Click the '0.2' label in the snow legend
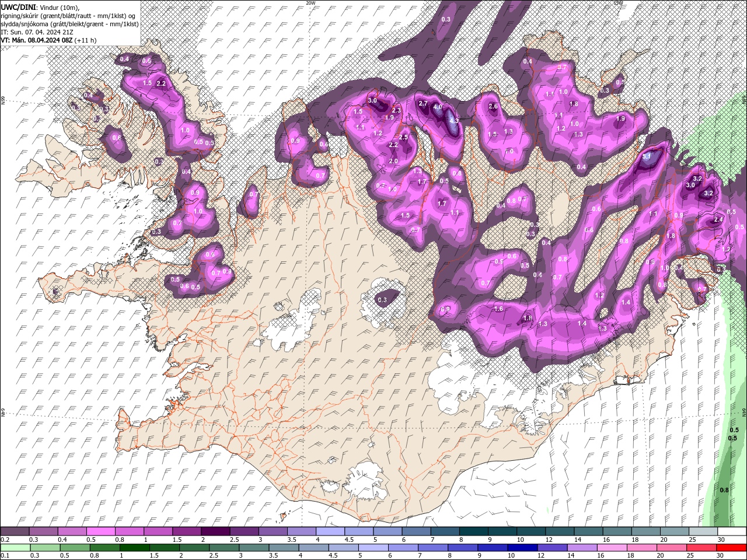Viewport: 747px width, 560px height. [x=5, y=540]
